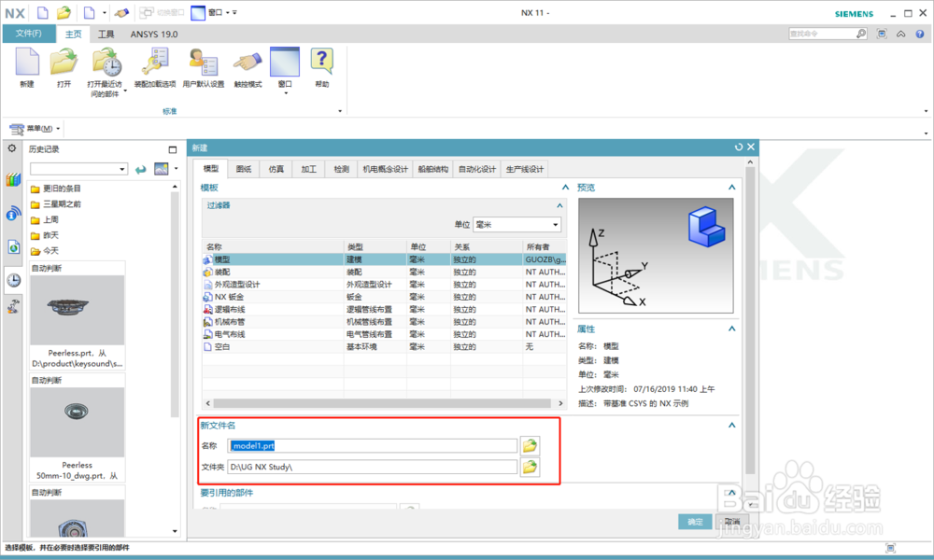This screenshot has height=560, width=934.
Task: Collapse the 属性 section chevron
Action: [731, 329]
